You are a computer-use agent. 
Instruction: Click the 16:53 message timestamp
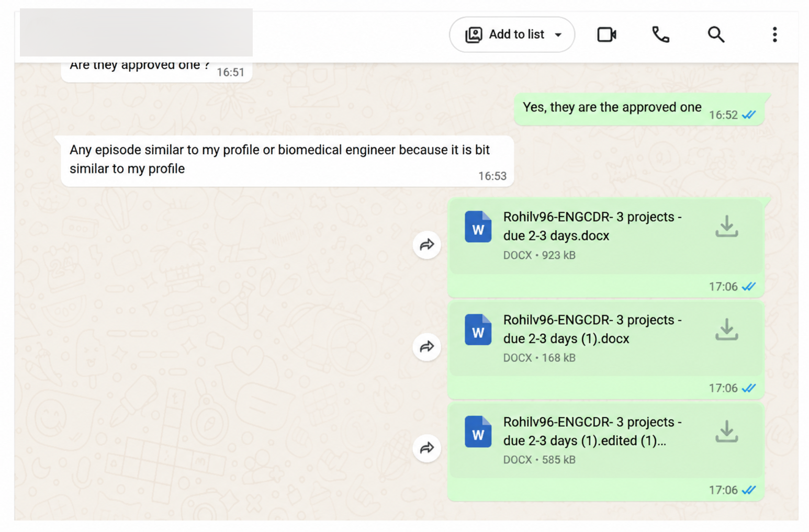tap(492, 176)
